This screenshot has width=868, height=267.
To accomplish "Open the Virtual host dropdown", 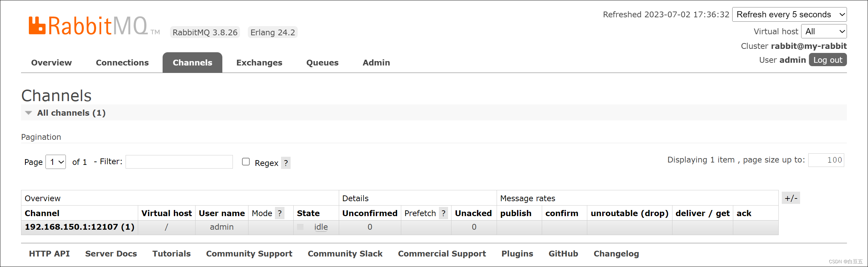I will point(824,32).
